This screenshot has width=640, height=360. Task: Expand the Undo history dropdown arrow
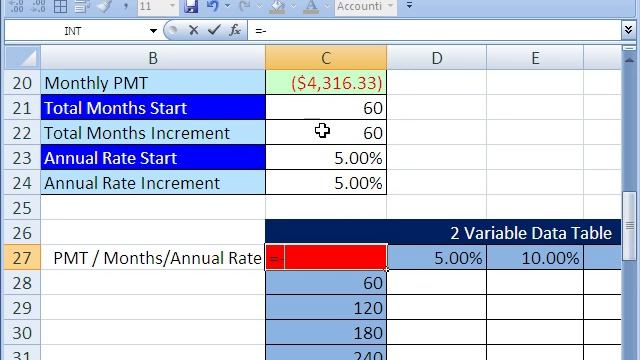pos(227,6)
